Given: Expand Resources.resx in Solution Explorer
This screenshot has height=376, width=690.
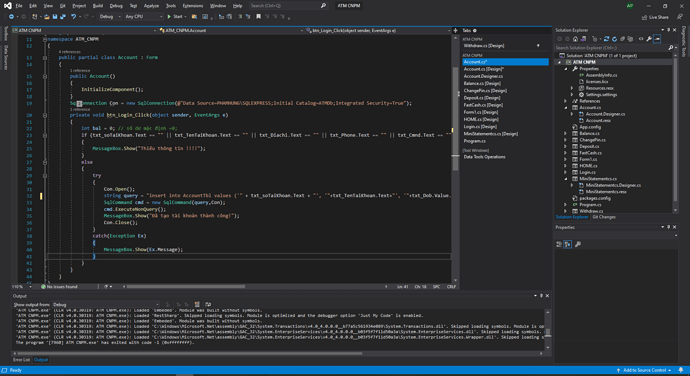Looking at the screenshot, I should pos(572,88).
